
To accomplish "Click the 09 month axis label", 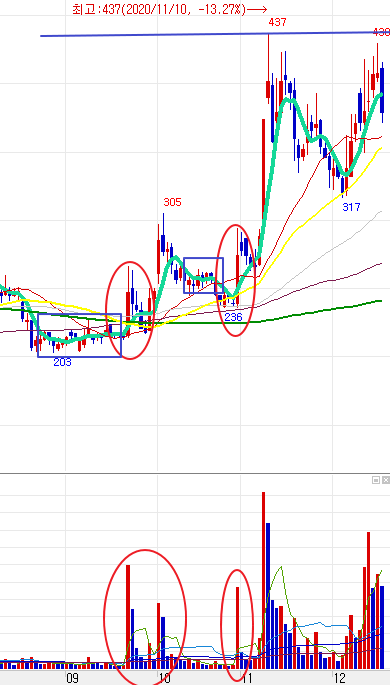I will coord(72,678).
